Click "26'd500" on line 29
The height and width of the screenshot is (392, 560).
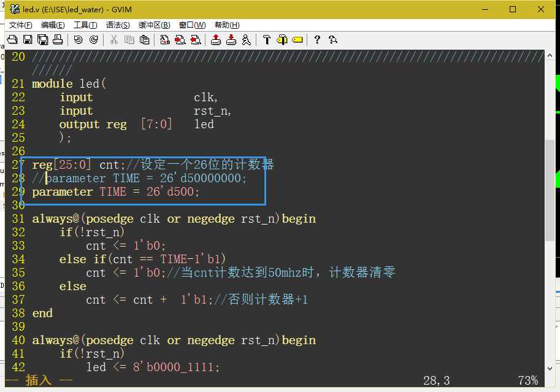tap(171, 191)
